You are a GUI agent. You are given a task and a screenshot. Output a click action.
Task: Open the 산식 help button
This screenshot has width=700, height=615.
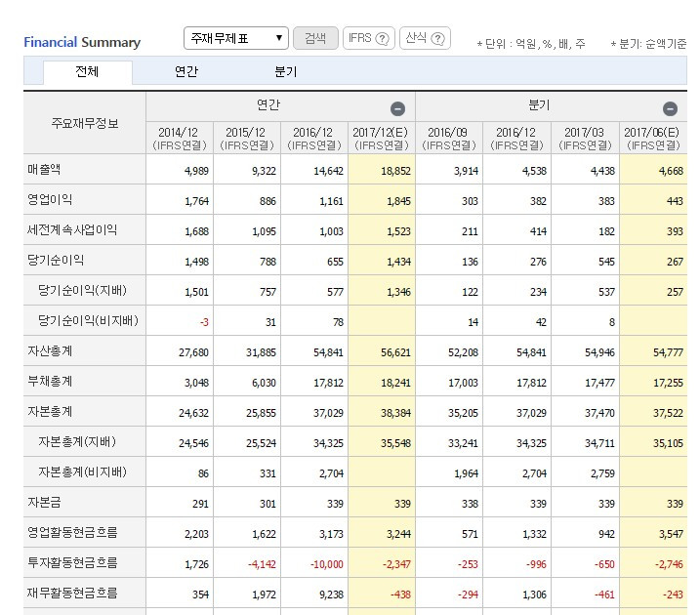425,38
